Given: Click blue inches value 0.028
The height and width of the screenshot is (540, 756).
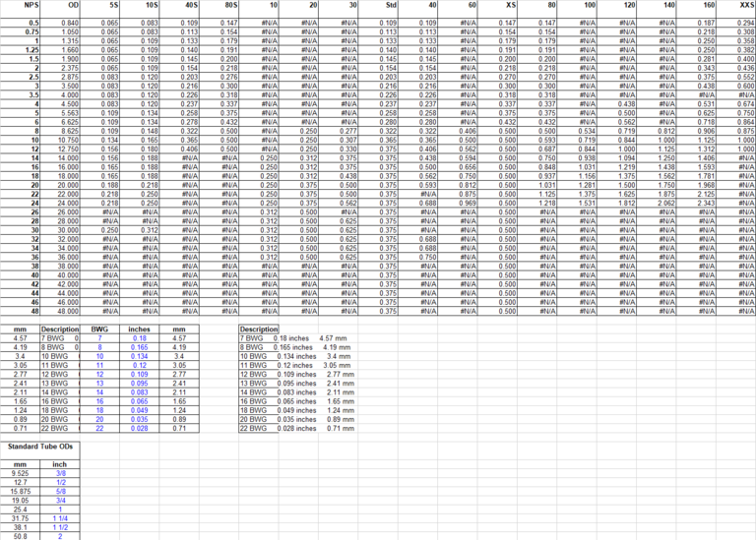Looking at the screenshot, I should [140, 428].
